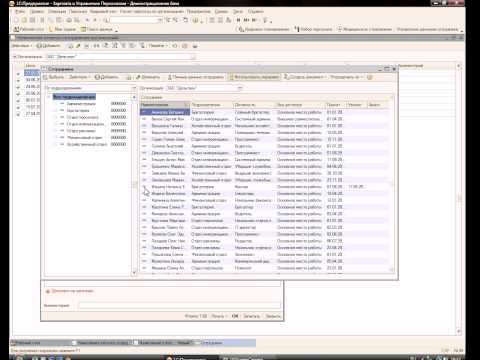Image resolution: width=480 pixels, height=360 pixels.
Task: Open Действия dropdown in background journal window
Action: point(22,46)
